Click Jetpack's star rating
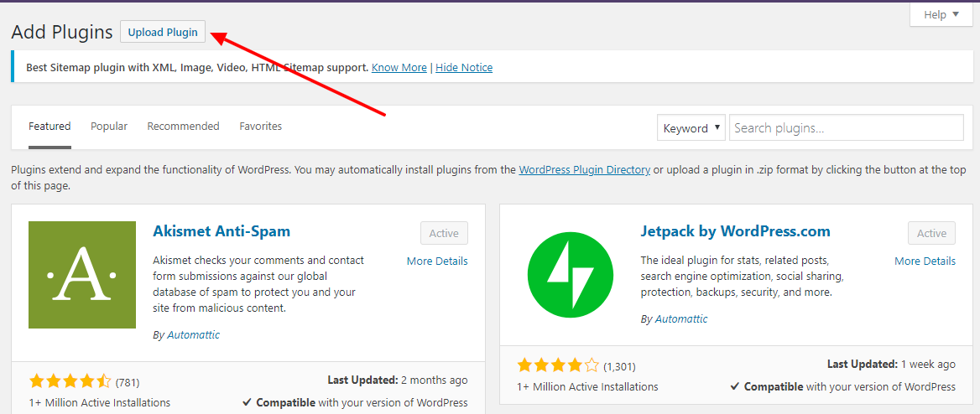 (x=557, y=365)
